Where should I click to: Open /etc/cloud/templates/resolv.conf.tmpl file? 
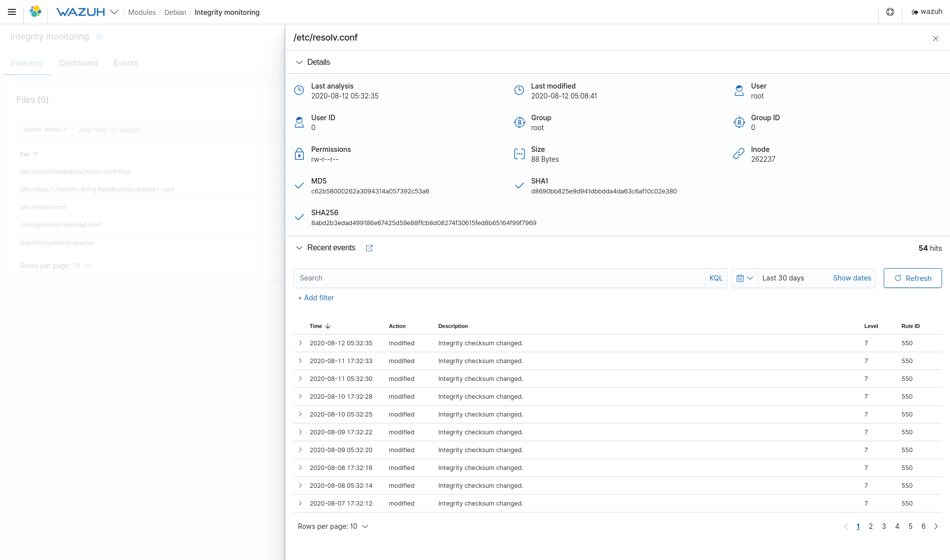(76, 172)
